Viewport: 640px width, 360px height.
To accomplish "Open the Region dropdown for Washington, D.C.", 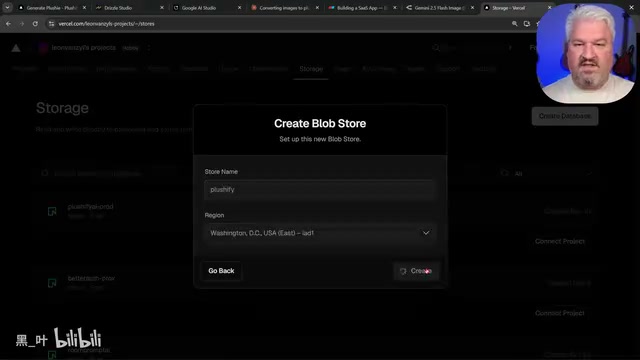I will point(320,233).
